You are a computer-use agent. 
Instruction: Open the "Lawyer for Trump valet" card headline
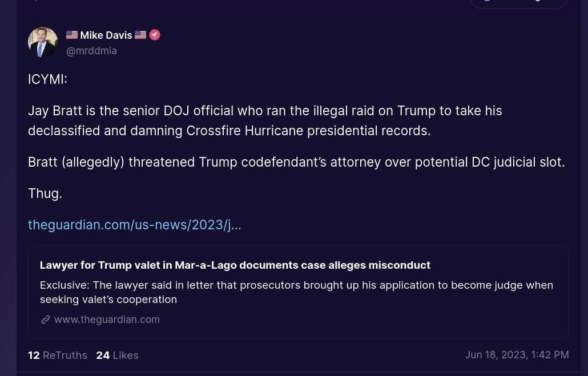235,265
